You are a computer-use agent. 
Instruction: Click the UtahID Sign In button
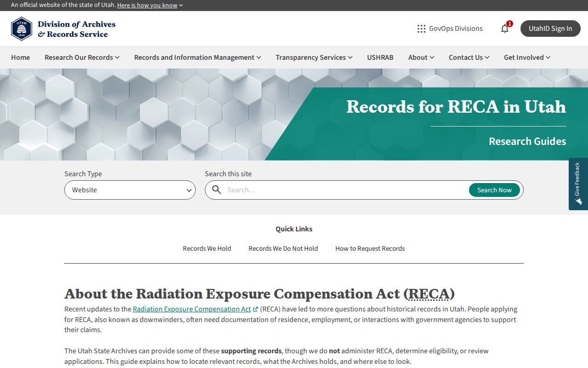550,29
